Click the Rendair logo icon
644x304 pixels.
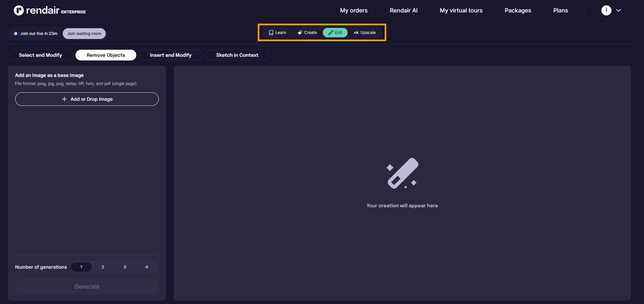(19, 10)
